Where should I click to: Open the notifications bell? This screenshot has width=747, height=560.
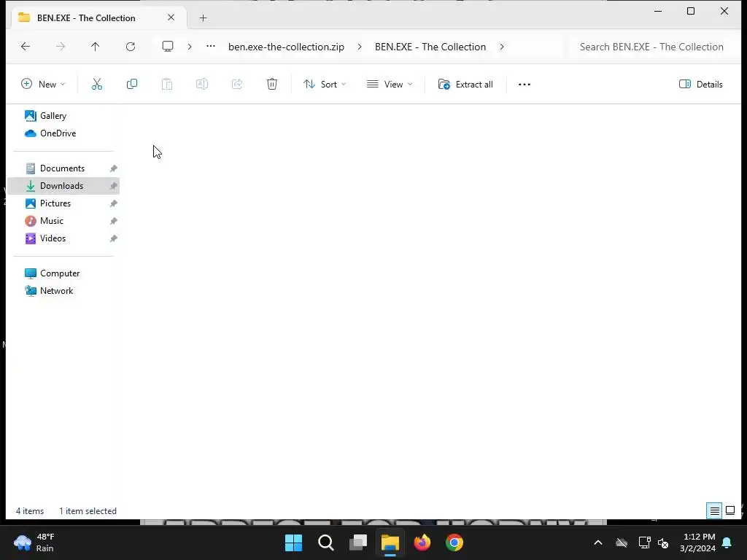[727, 542]
